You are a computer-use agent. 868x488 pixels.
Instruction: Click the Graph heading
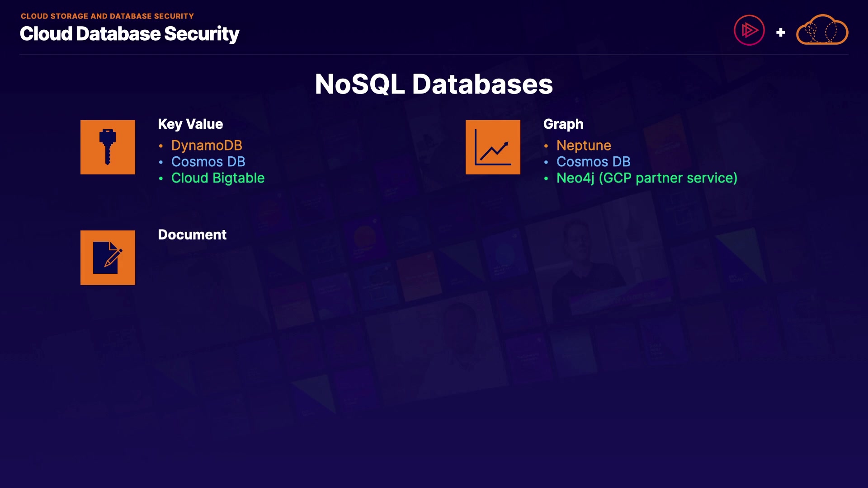click(x=563, y=124)
